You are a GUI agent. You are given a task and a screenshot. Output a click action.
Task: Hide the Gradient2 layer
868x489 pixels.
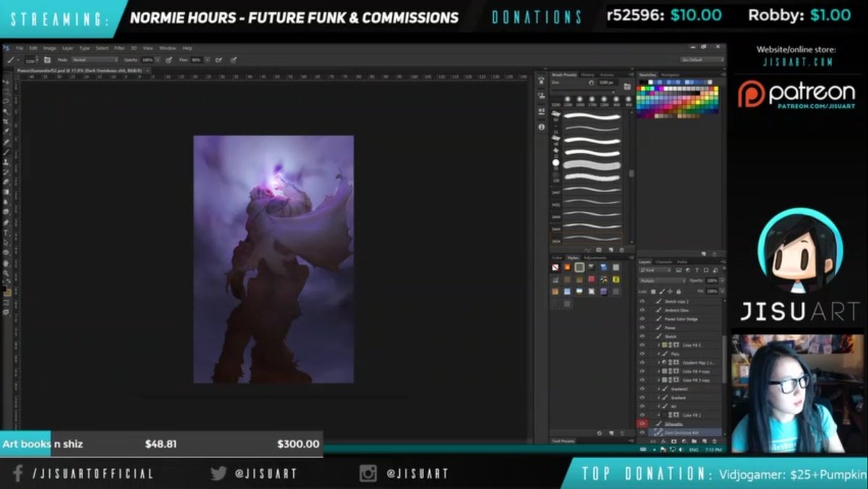point(642,389)
